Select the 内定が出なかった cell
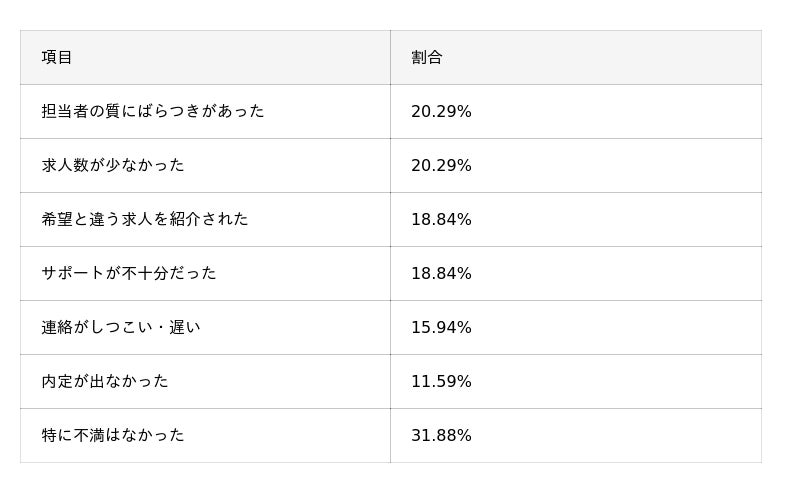 pyautogui.click(x=105, y=381)
